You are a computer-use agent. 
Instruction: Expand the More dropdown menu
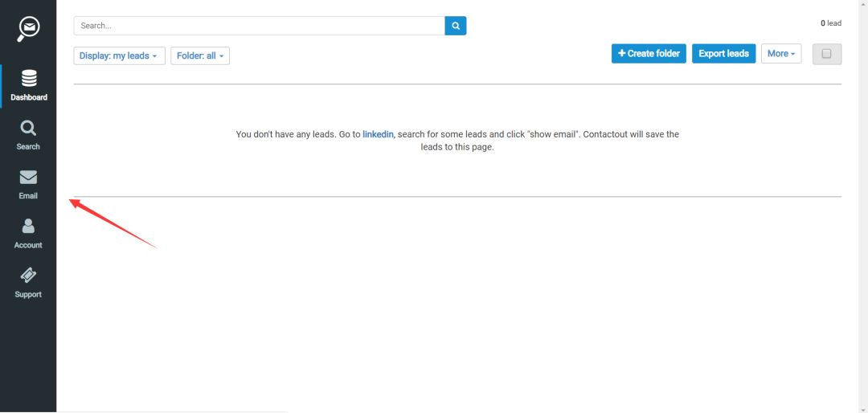coord(780,54)
